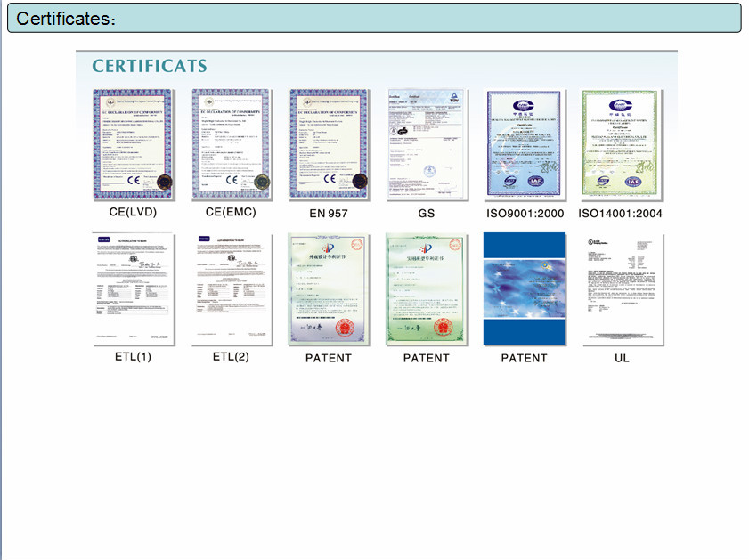View the ETL(1) certificate document

point(134,288)
